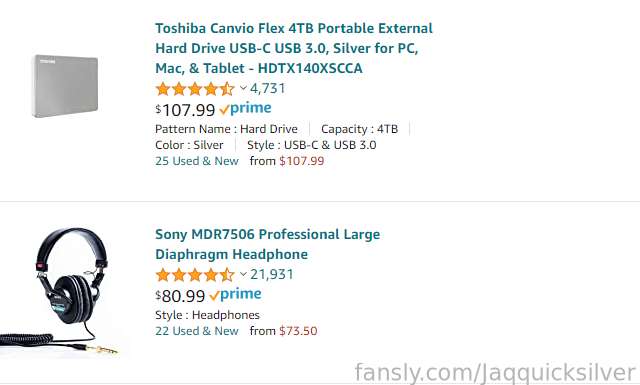Click the star rating icons for Sony headphones
This screenshot has height=385, width=640.
[195, 275]
